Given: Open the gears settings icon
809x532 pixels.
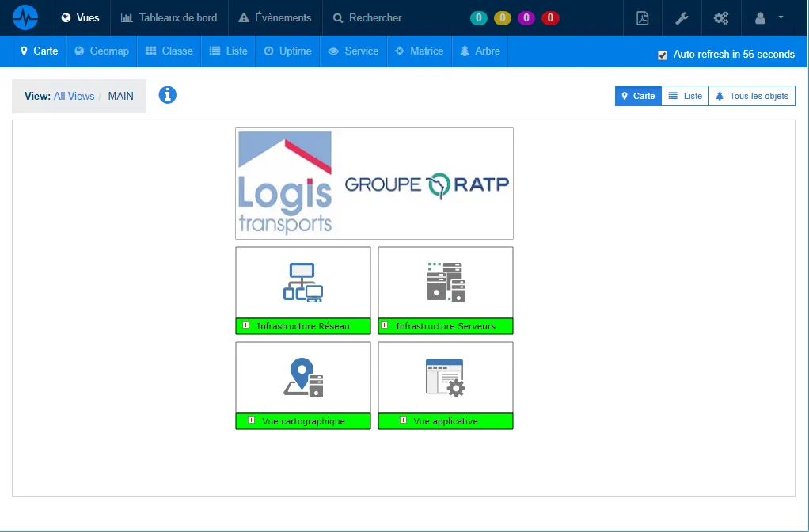Looking at the screenshot, I should coord(720,18).
